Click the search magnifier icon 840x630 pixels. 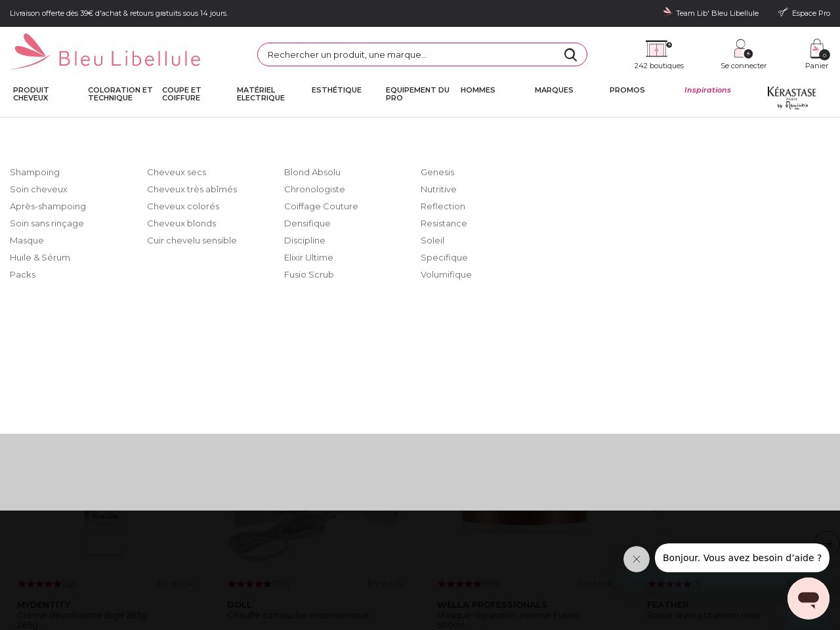(x=570, y=55)
